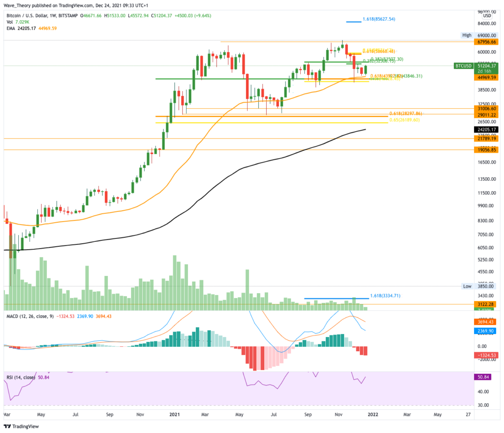
Task: Select the 1.618(3334.71) blue Fibonacci label
Action: click(x=385, y=296)
